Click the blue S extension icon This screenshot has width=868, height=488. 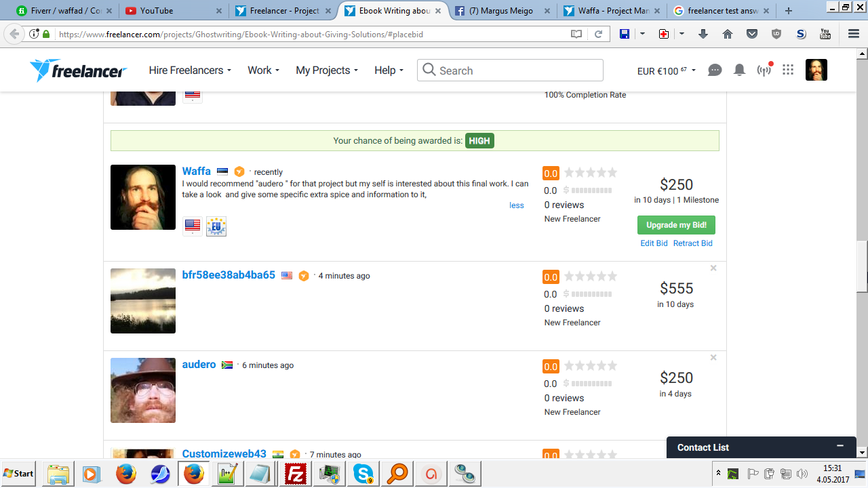point(801,34)
